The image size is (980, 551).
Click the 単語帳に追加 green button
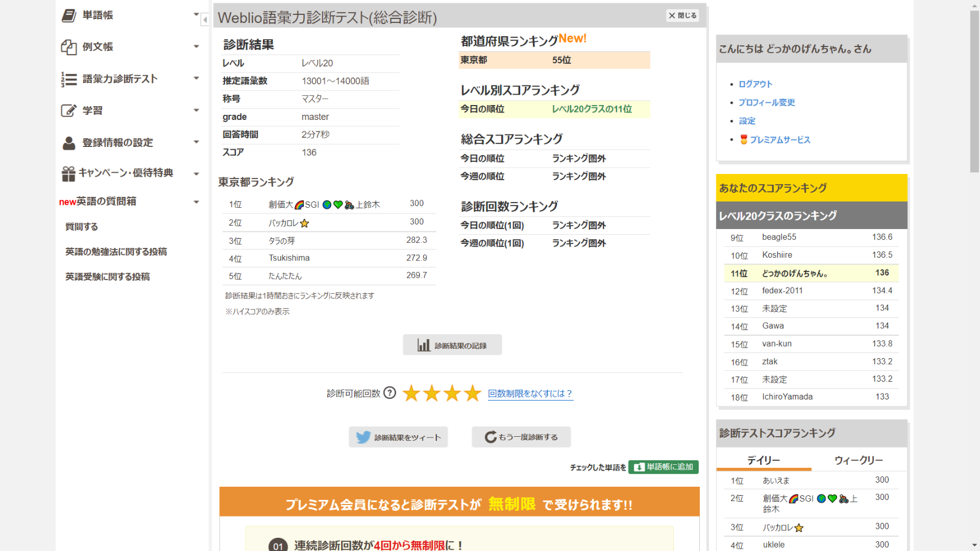(663, 467)
